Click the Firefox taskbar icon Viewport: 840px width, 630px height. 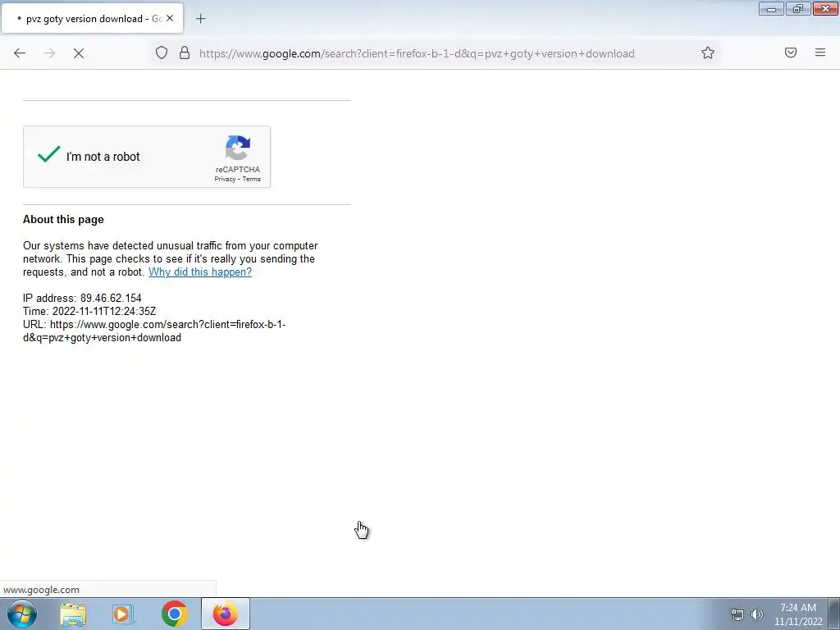click(x=226, y=614)
